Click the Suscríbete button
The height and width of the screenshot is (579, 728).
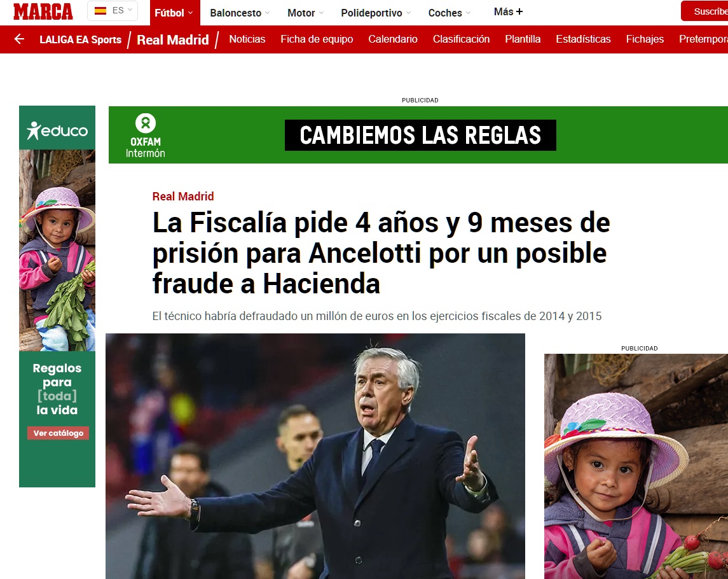704,11
